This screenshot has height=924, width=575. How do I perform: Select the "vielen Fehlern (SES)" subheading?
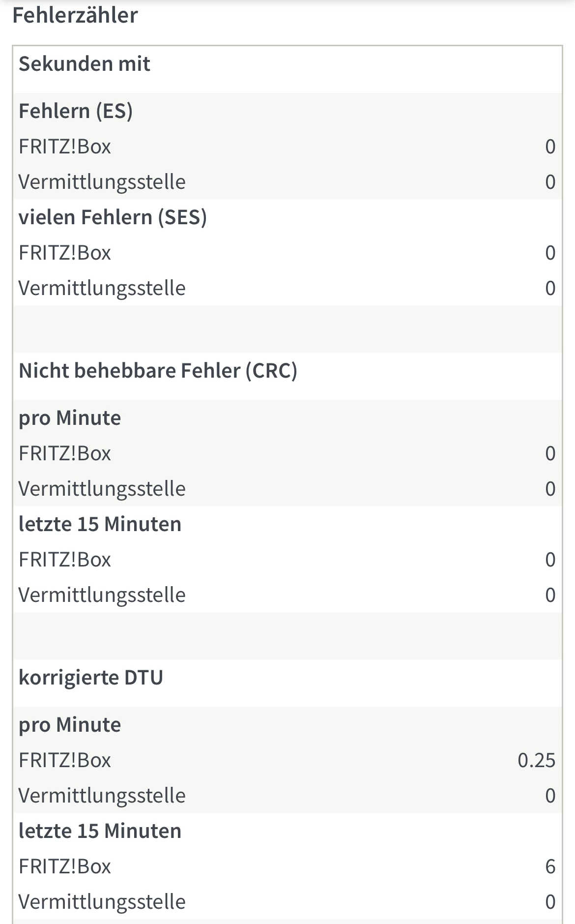coord(113,217)
